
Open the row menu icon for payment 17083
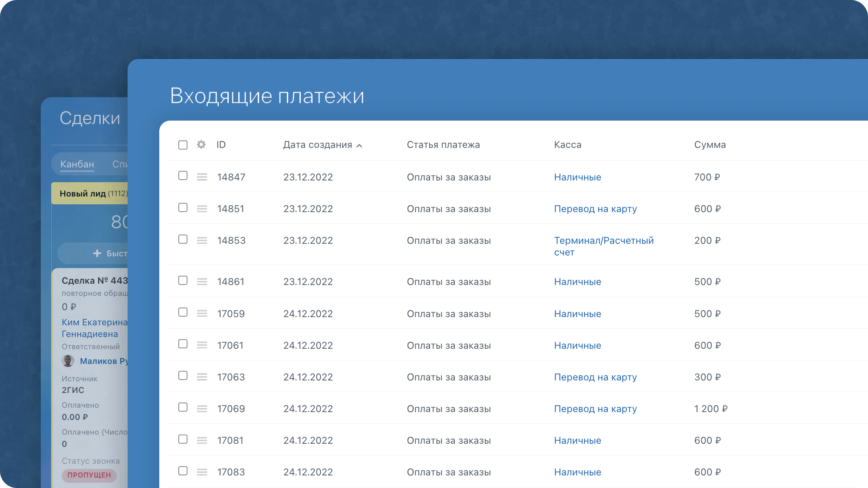202,472
